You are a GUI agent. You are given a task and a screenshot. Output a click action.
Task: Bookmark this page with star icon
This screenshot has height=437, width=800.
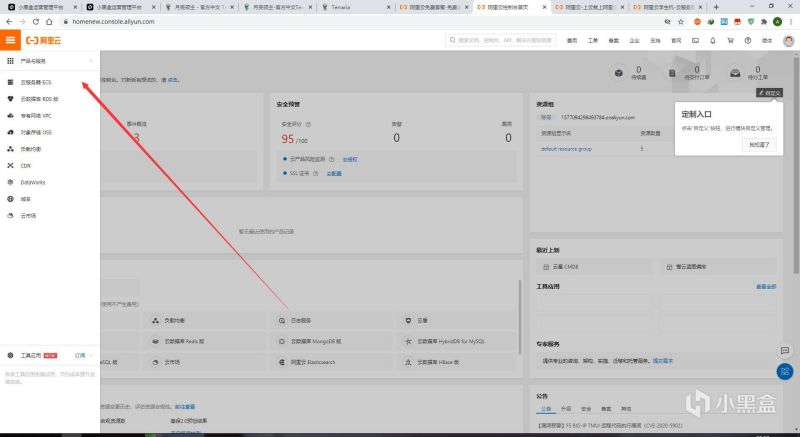pyautogui.click(x=681, y=22)
